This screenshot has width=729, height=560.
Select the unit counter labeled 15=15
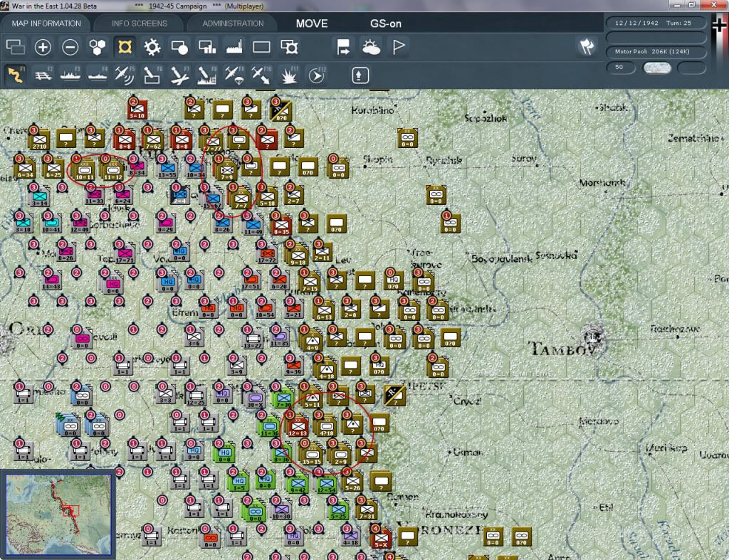coord(312,455)
